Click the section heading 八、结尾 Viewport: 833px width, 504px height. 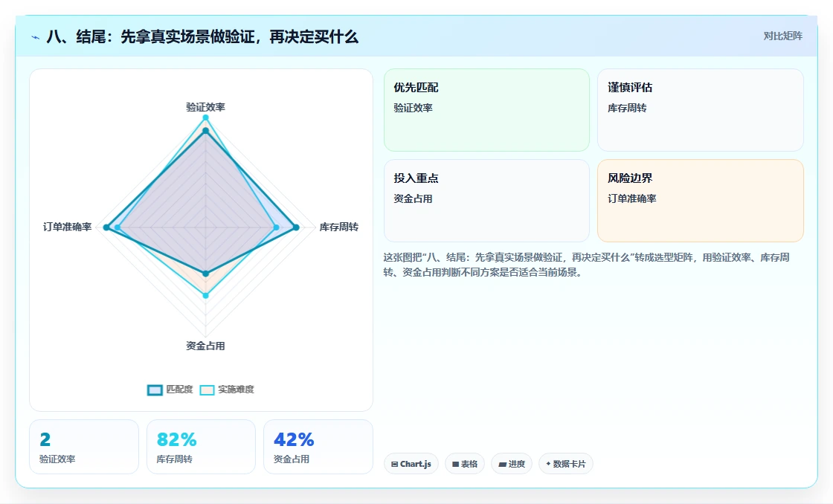[202, 36]
